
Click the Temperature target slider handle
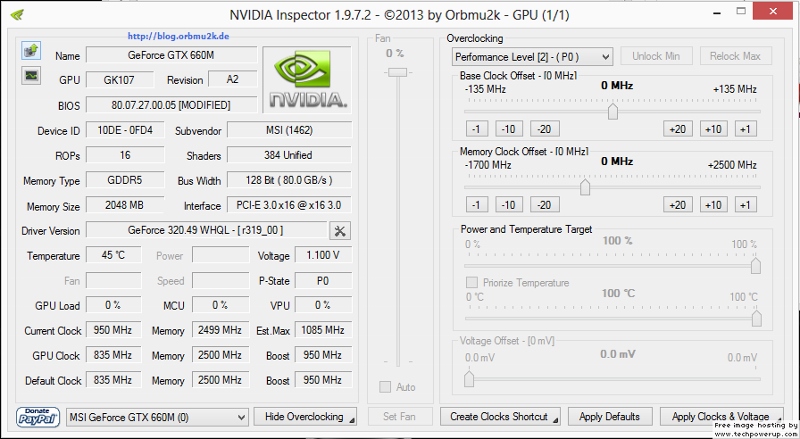point(756,318)
